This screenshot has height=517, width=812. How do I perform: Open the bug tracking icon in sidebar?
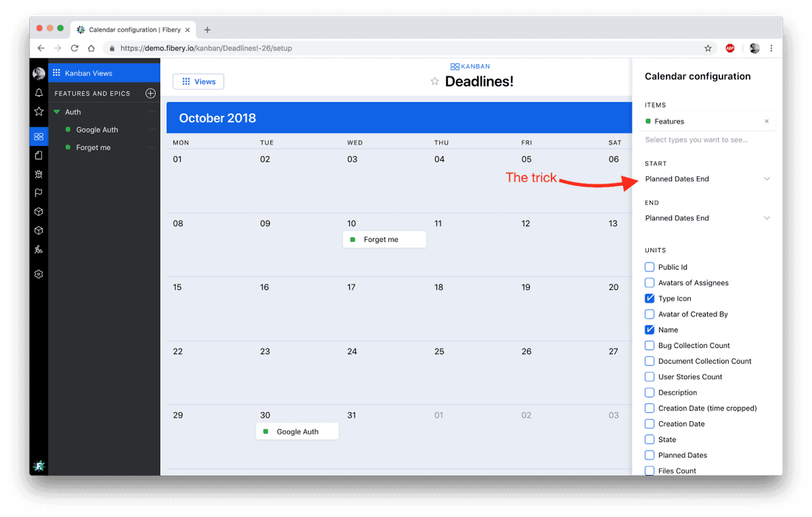(x=38, y=174)
